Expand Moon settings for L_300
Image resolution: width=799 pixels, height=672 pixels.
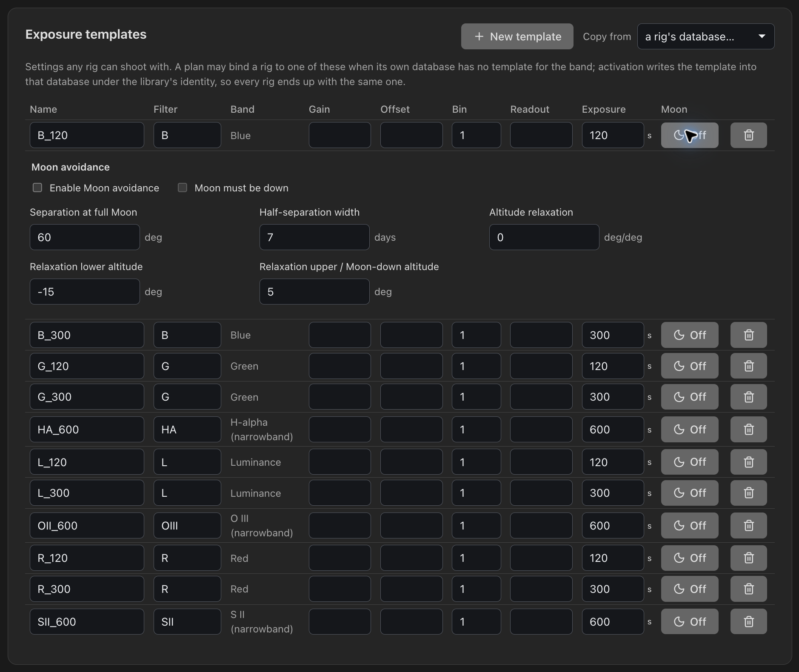[690, 493]
